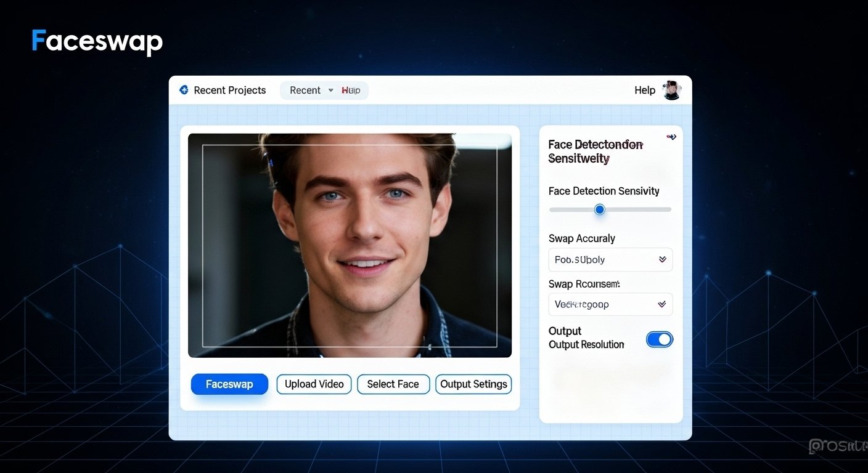Open the Help menu
Image resolution: width=868 pixels, height=473 pixels.
click(644, 90)
